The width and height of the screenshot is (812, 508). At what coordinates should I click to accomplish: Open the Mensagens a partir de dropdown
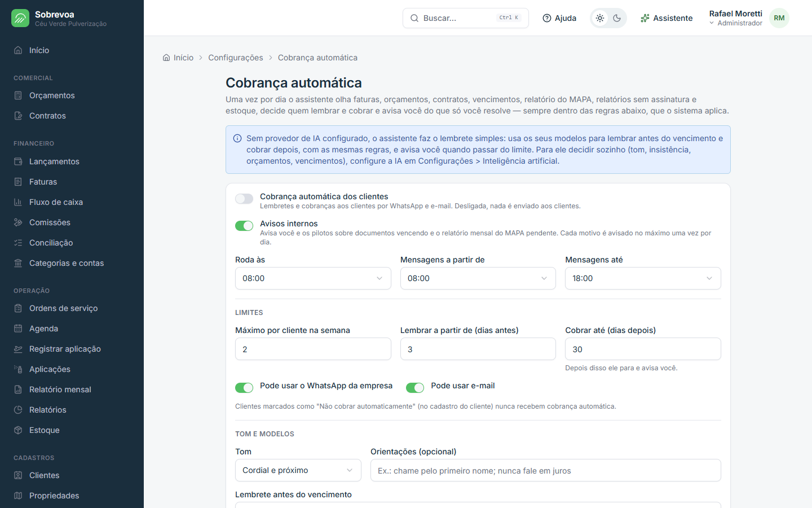(478, 278)
